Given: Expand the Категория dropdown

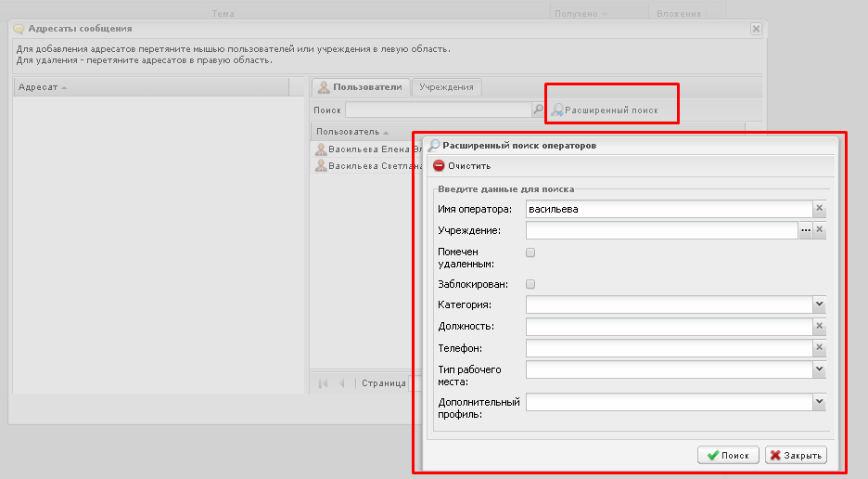Looking at the screenshot, I should pyautogui.click(x=819, y=304).
